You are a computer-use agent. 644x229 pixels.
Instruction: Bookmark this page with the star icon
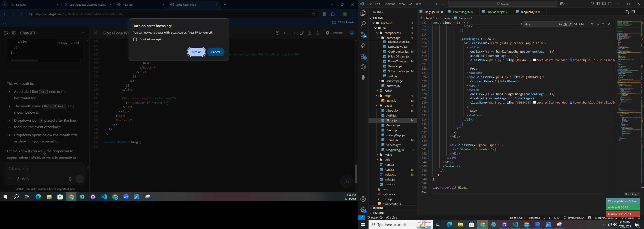click(313, 14)
